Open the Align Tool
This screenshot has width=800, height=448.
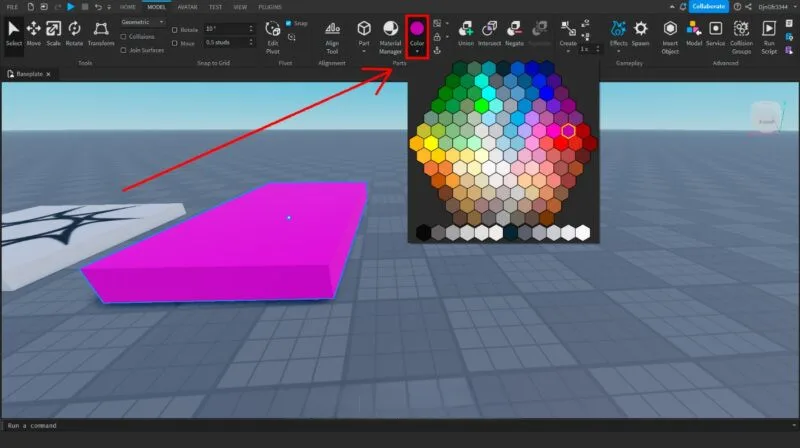(332, 37)
